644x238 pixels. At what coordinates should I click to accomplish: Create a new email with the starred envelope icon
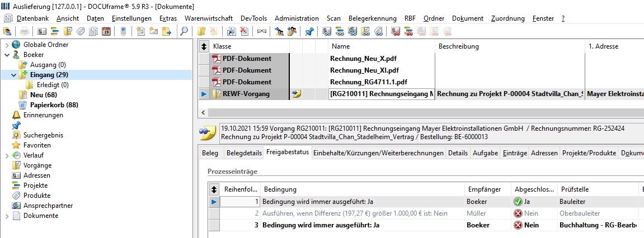point(154,31)
